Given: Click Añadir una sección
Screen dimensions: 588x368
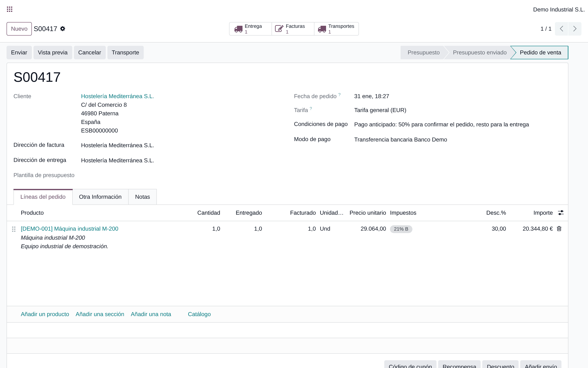Looking at the screenshot, I should [x=100, y=314].
